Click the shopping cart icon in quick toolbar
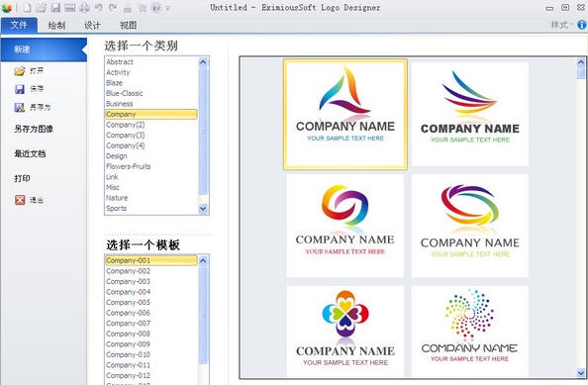588x385 pixels. (x=142, y=8)
